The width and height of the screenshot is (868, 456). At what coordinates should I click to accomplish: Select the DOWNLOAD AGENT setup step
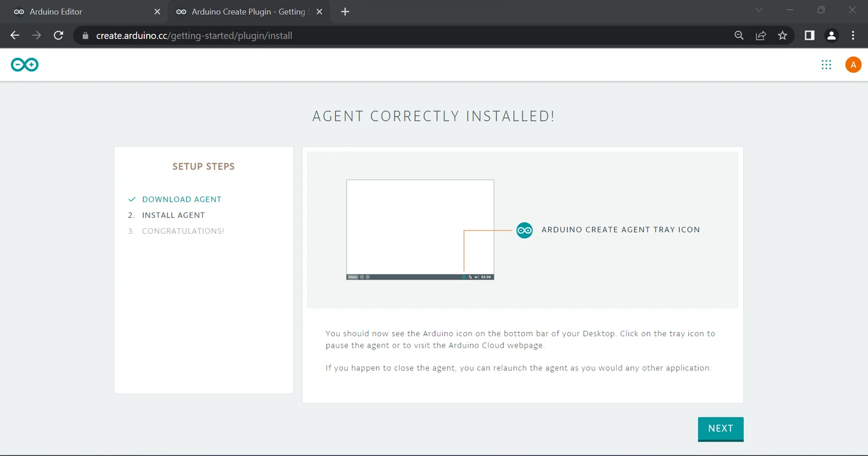182,200
